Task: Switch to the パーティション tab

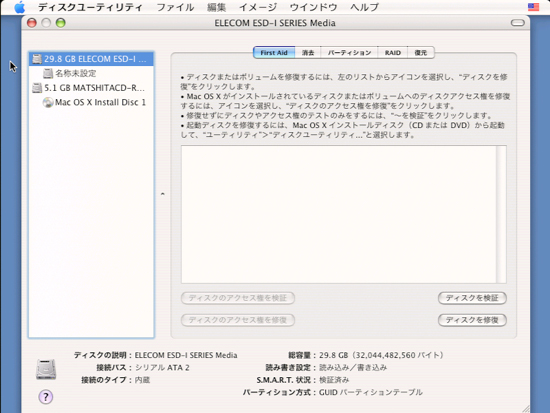Action: coord(349,53)
